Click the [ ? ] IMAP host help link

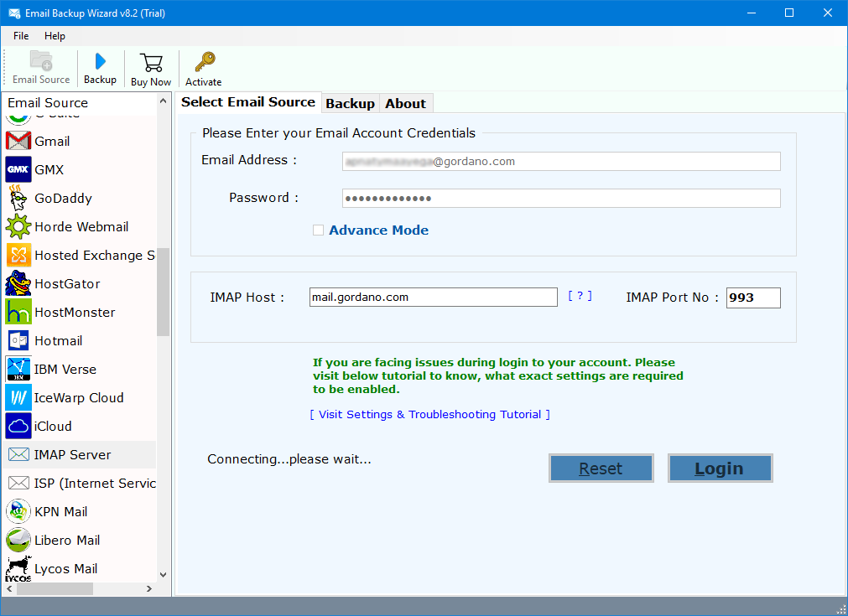coord(580,296)
